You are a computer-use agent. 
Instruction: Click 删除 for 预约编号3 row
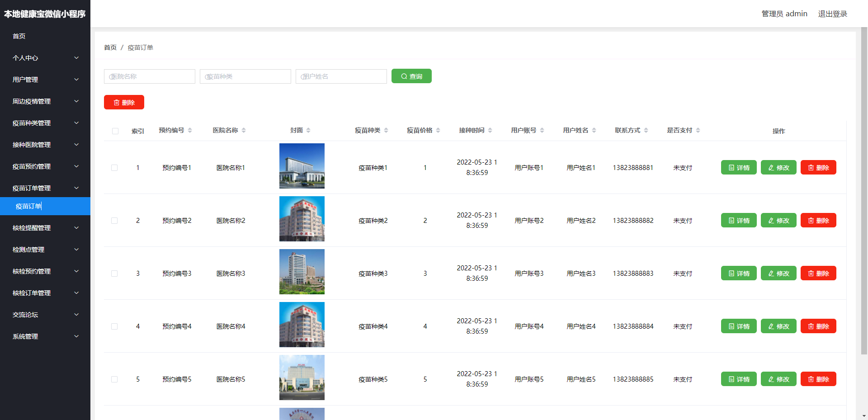click(818, 273)
